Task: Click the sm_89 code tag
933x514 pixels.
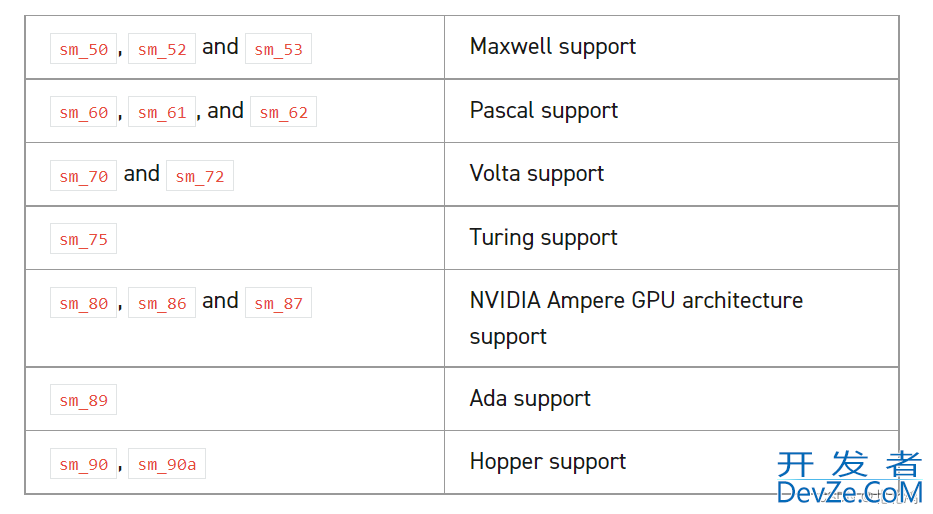Action: [x=83, y=400]
